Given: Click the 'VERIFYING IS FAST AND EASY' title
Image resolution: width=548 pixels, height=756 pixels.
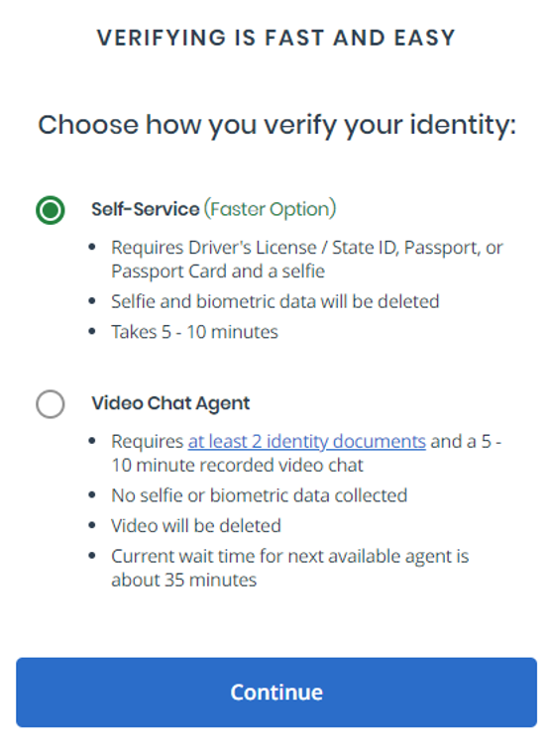Looking at the screenshot, I should click(276, 38).
